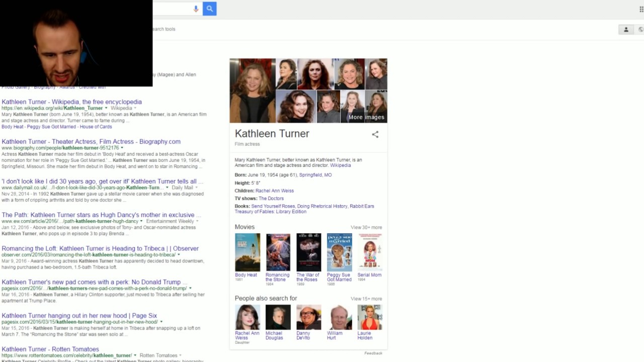Click More images in the knowledge panel
This screenshot has height=362, width=644.
click(366, 117)
